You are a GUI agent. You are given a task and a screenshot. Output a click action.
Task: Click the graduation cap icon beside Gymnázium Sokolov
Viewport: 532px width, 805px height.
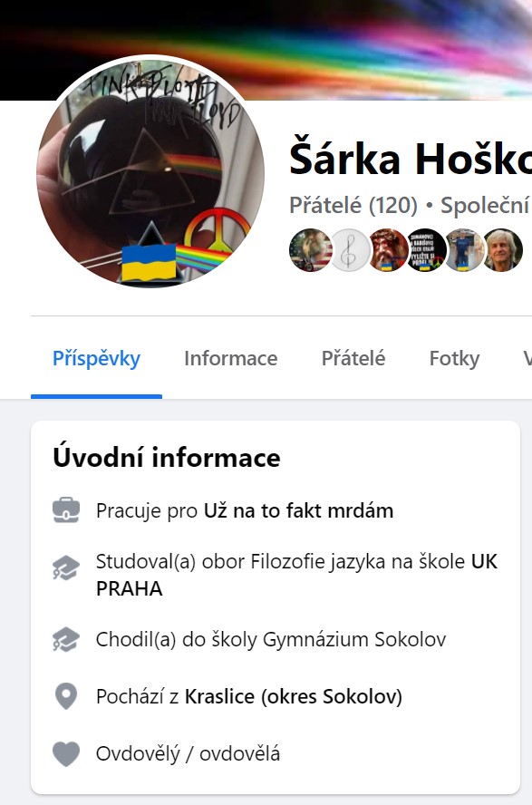(66, 640)
